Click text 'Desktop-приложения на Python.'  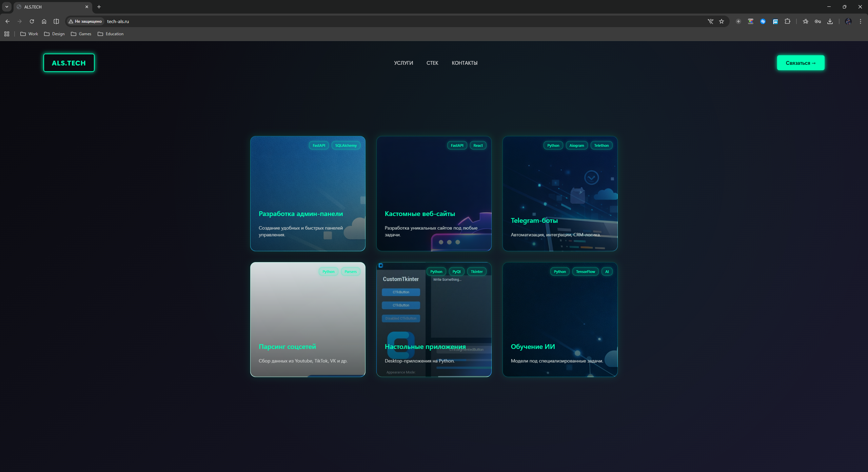click(419, 361)
